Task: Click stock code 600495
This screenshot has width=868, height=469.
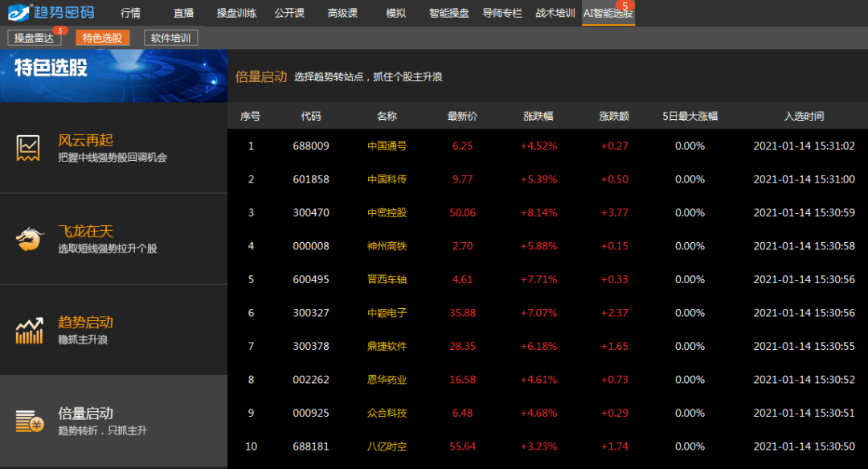Action: coord(310,279)
